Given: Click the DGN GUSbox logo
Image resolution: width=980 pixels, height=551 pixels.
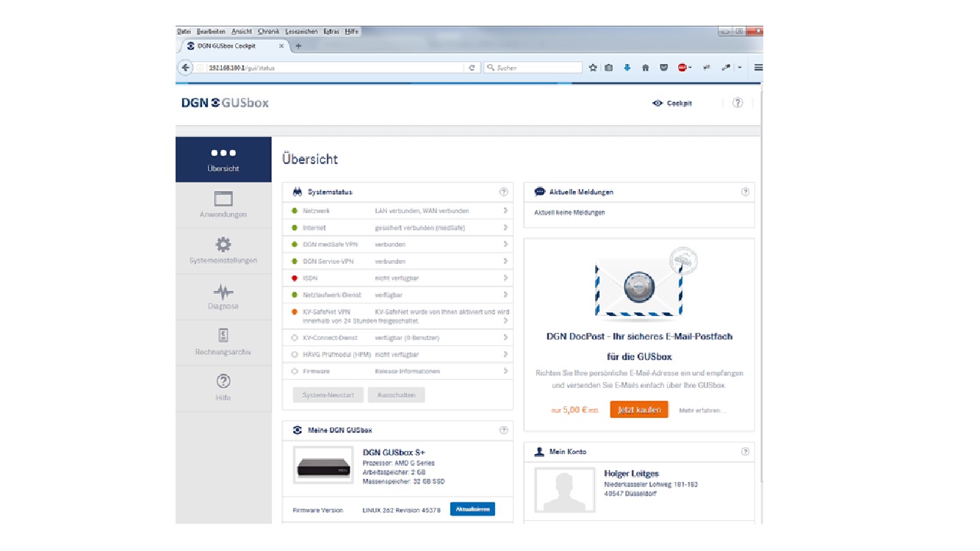Looking at the screenshot, I should (x=225, y=103).
